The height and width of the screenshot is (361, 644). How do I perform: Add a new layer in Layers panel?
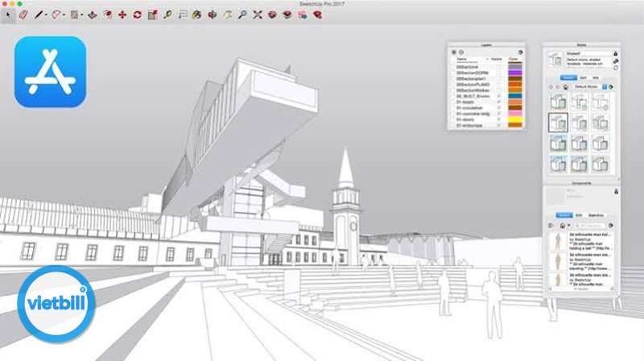point(454,52)
